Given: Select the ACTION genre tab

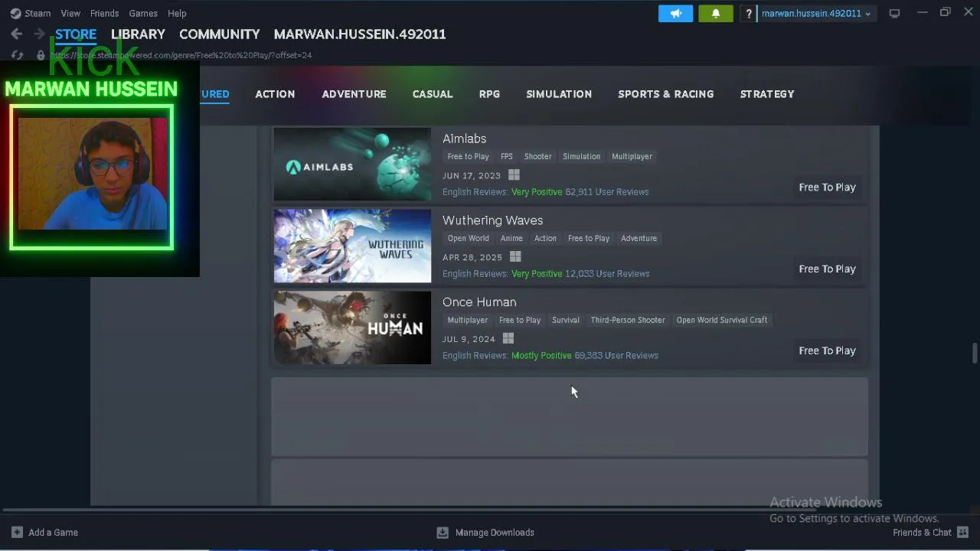Looking at the screenshot, I should tap(275, 93).
